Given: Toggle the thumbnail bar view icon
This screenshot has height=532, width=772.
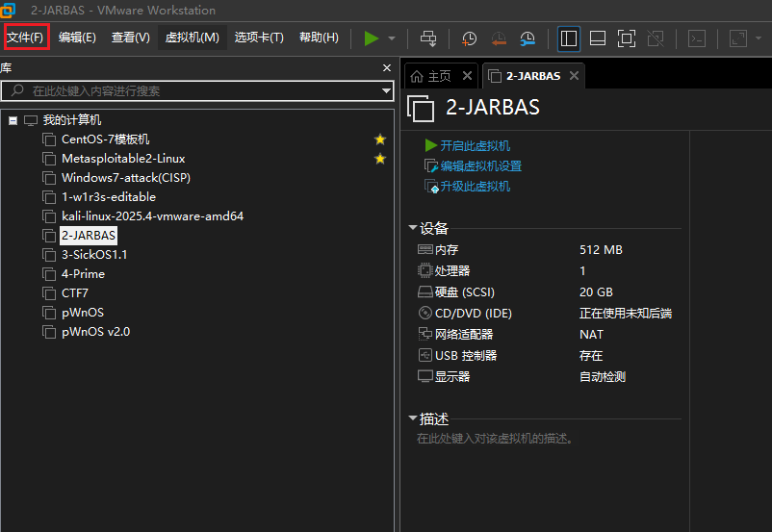Looking at the screenshot, I should point(598,38).
